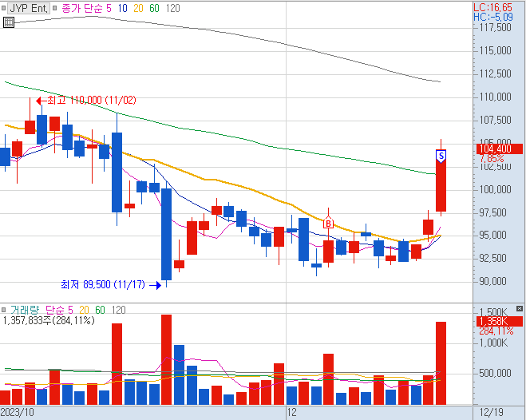Viewport: 526px width, 420px height.
Task: Click the 1,357,833주(284.11%) volume readout
Action: tap(49, 320)
